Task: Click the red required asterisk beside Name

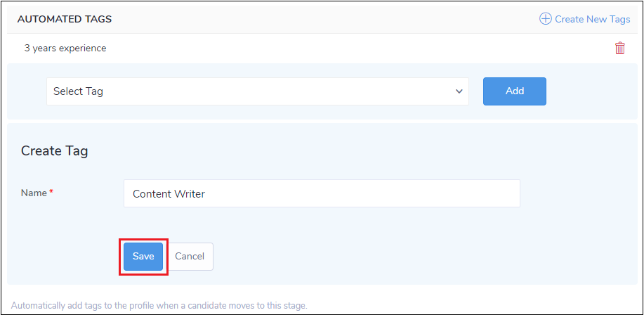Action: click(x=51, y=192)
